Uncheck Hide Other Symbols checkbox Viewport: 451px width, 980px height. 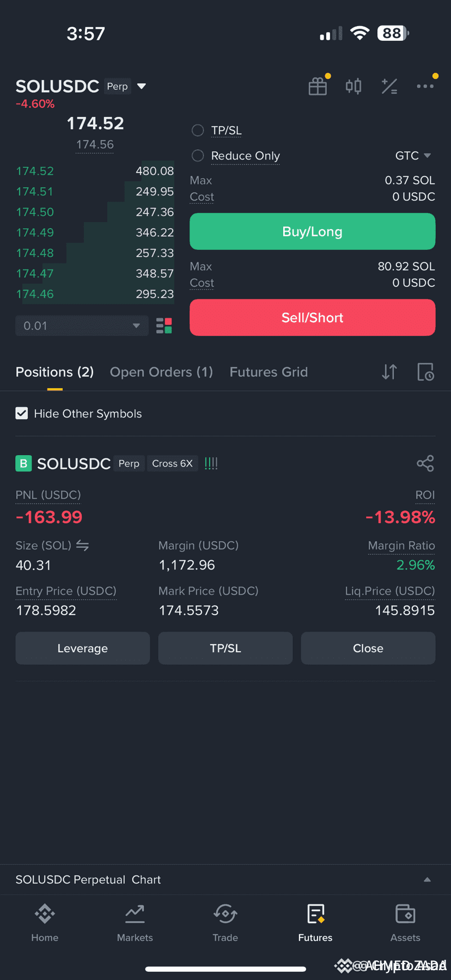[22, 413]
